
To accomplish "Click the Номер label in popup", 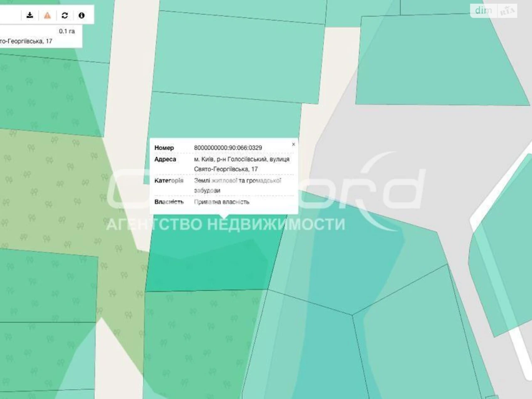I will click(x=164, y=148).
